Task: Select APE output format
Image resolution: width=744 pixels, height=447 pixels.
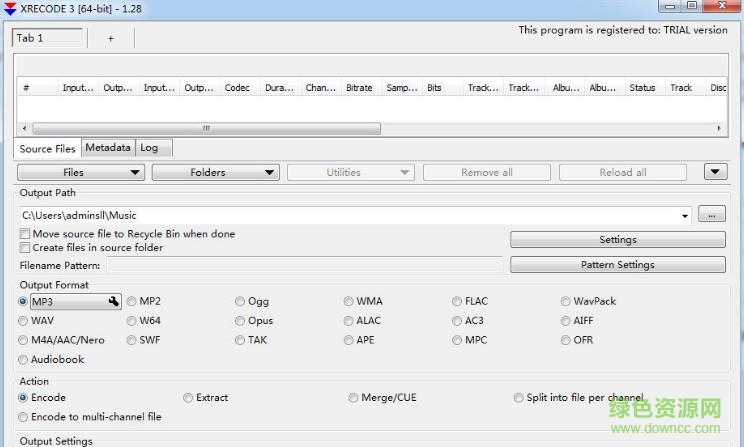Action: pyautogui.click(x=349, y=340)
